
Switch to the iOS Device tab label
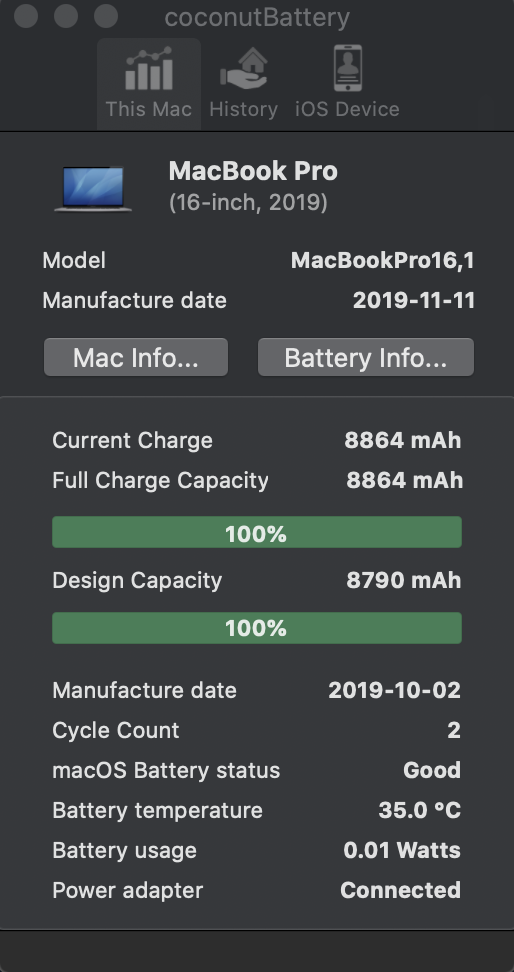tap(347, 109)
